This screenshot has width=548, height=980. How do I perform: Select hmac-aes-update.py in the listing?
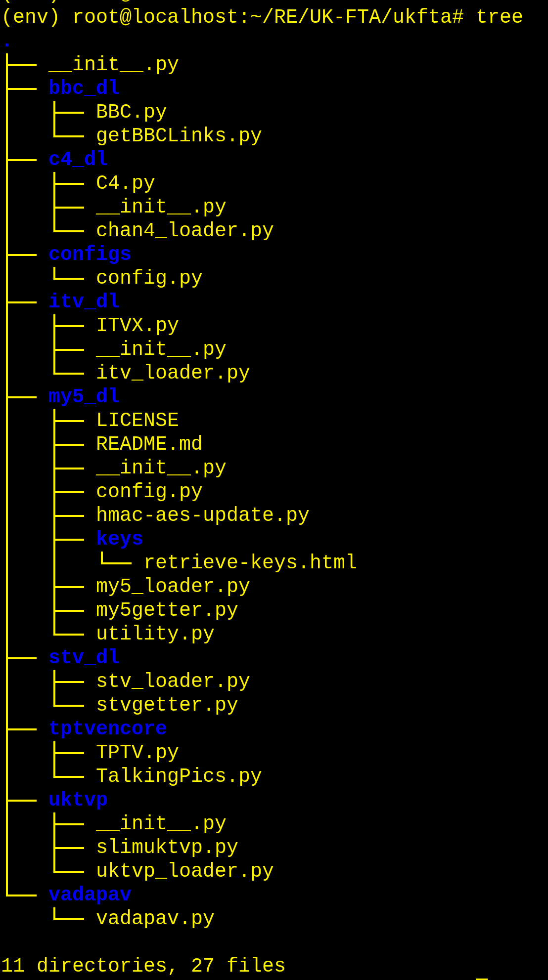[202, 515]
